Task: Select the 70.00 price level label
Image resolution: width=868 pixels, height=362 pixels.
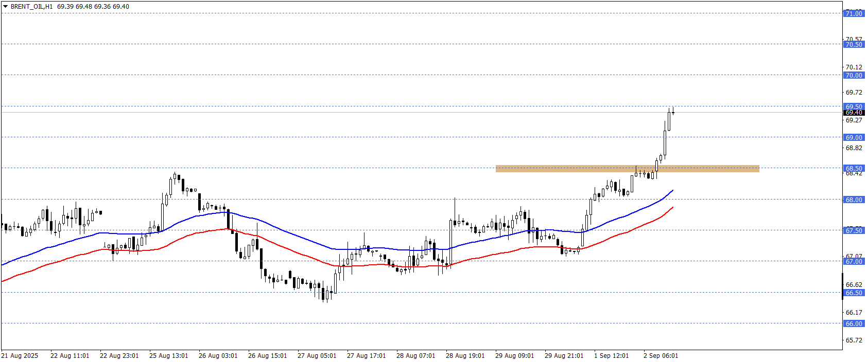Action: (x=854, y=76)
